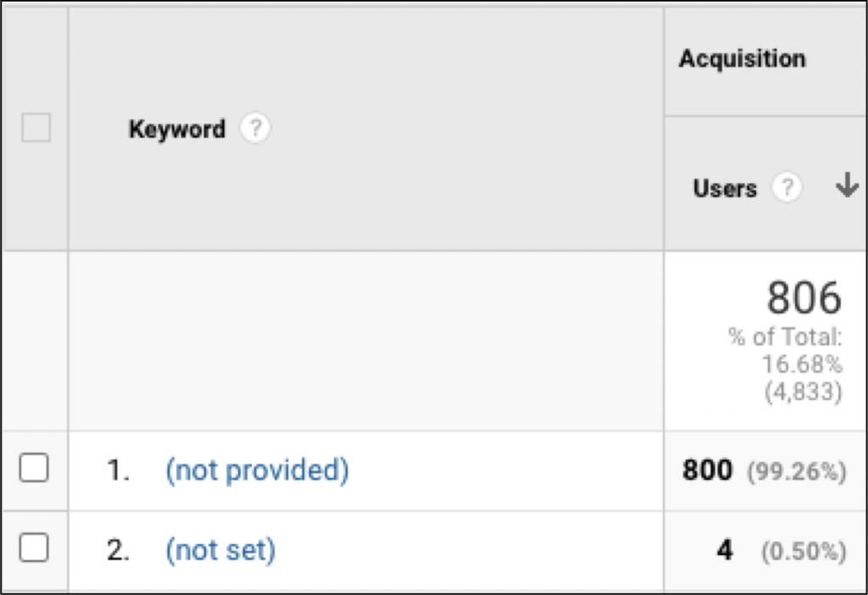This screenshot has width=868, height=595.
Task: Click the 800 users value in row 1
Action: 708,470
